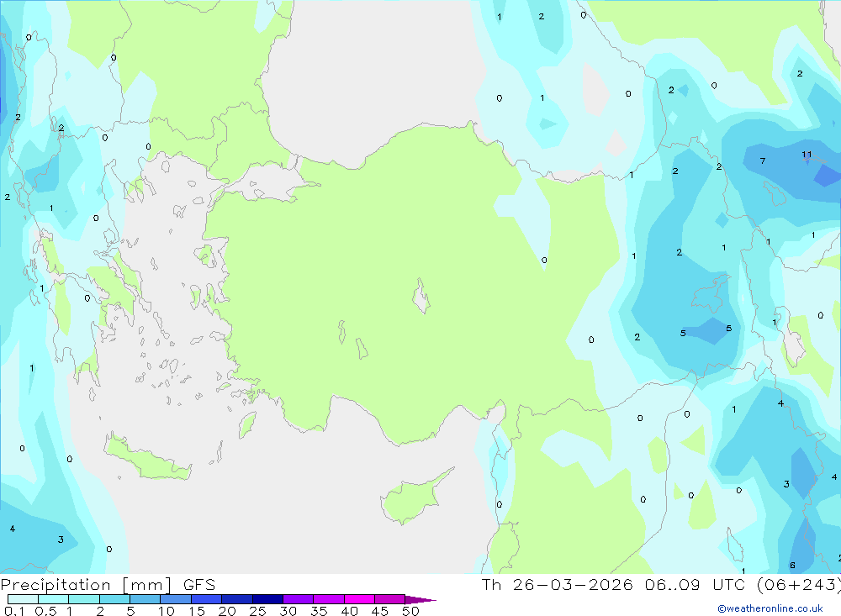Click the "50" legend scale label
Viewport: 841px width, 616px height.
[x=410, y=611]
